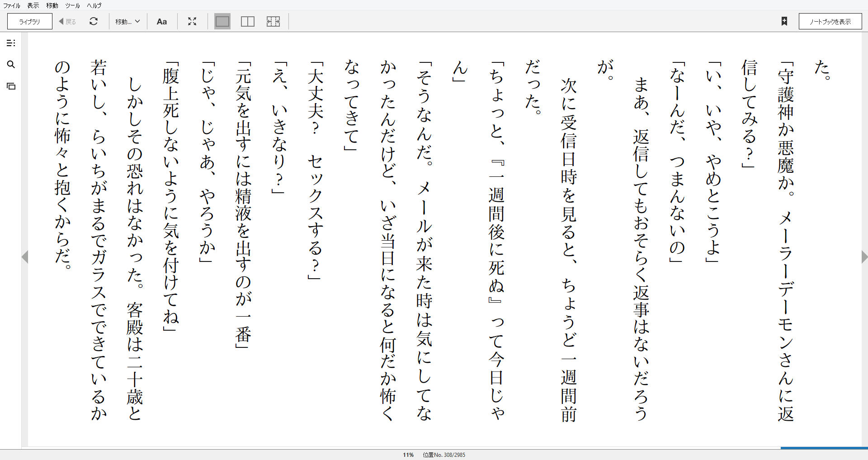Open the Aa font settings
Screen dimensions: 868x460
162,21
